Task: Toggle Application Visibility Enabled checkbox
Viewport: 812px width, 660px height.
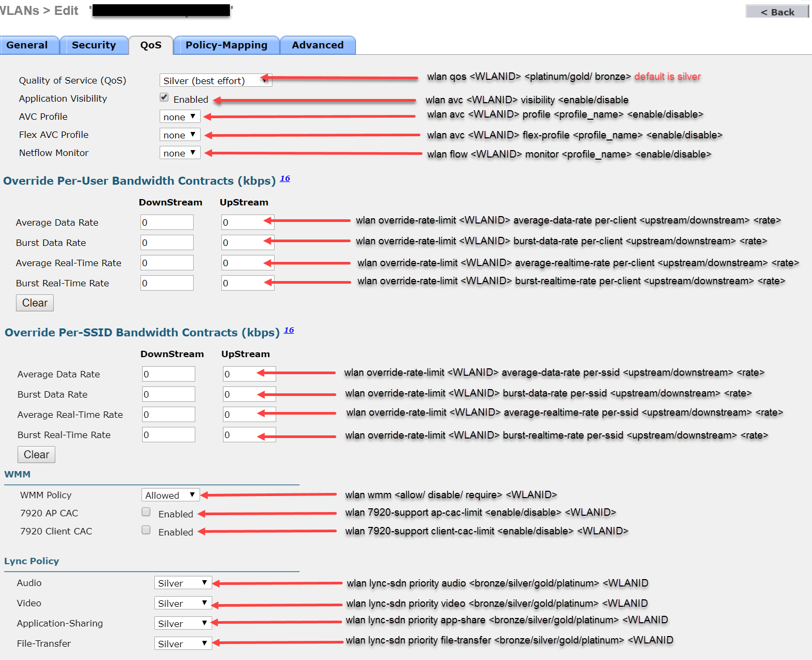Action: 164,97
